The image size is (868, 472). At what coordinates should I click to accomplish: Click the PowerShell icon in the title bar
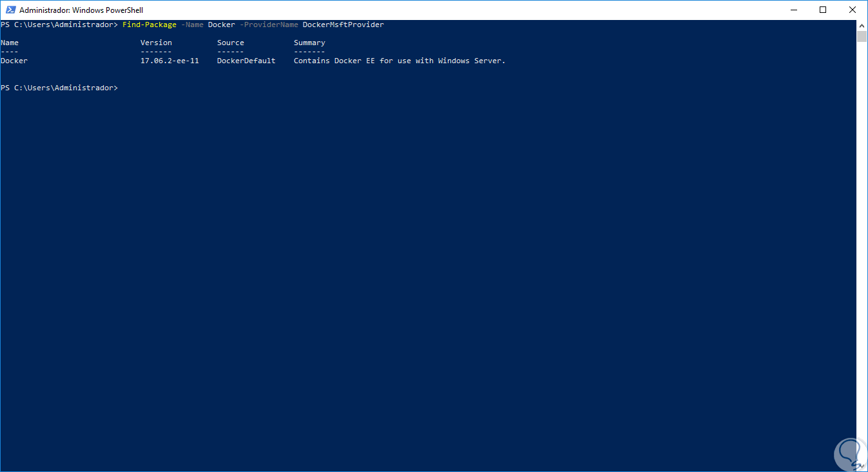(10, 10)
